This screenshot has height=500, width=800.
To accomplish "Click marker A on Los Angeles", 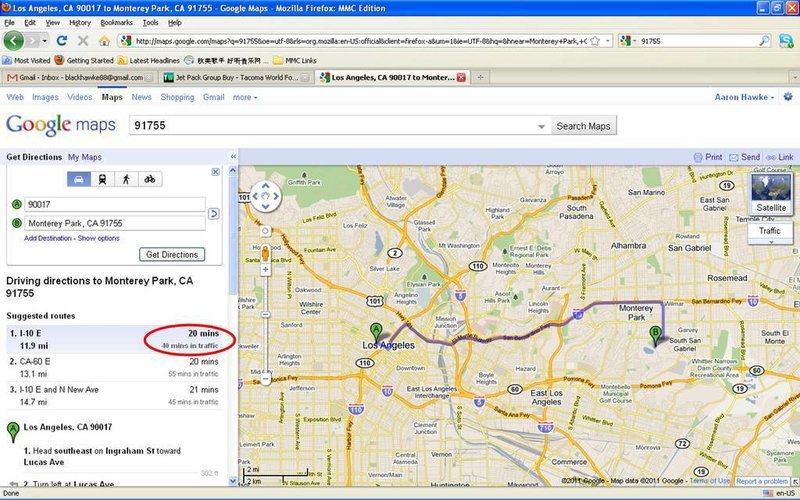I will 376,332.
